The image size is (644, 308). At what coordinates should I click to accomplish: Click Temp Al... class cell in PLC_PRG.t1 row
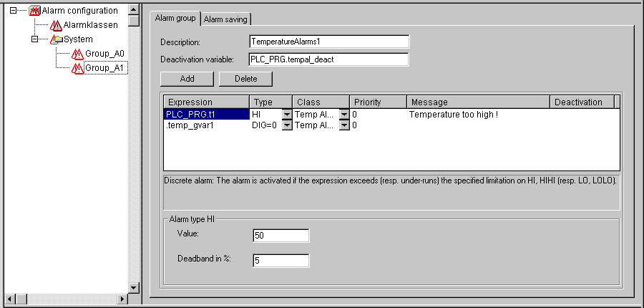pyautogui.click(x=316, y=115)
